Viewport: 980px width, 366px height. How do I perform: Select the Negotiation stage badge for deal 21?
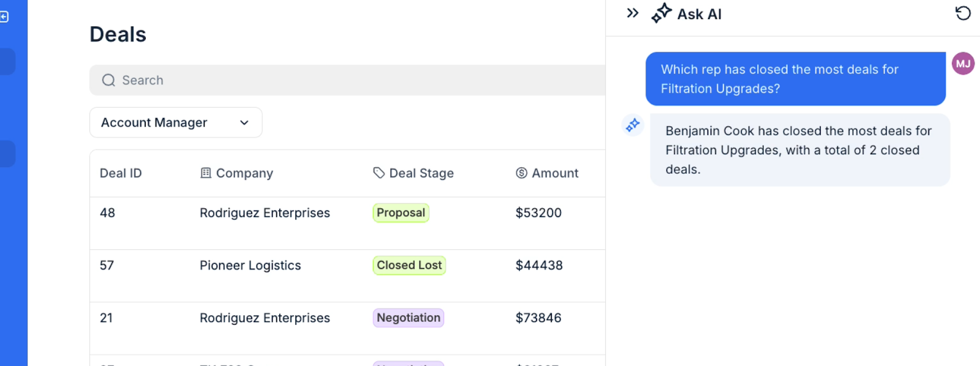click(x=409, y=318)
